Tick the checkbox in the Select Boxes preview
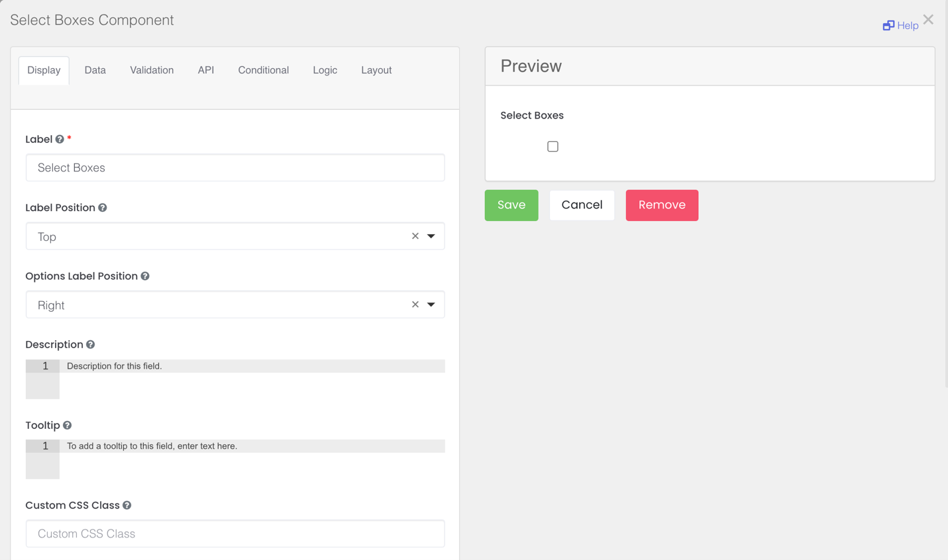The height and width of the screenshot is (560, 948). pos(553,146)
